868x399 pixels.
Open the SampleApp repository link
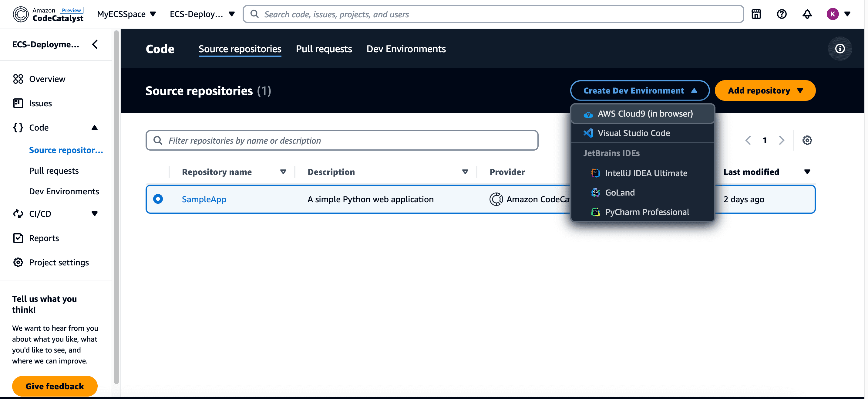[204, 199]
